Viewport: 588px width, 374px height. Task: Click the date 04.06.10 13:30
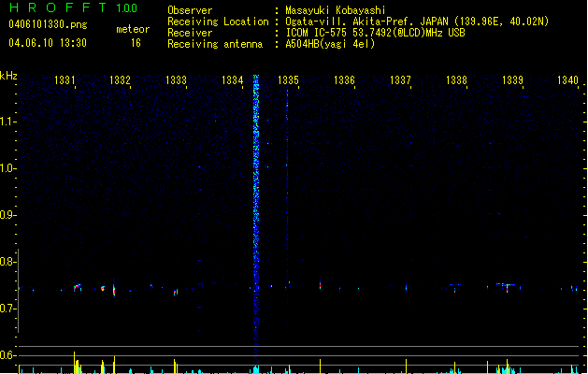point(48,43)
